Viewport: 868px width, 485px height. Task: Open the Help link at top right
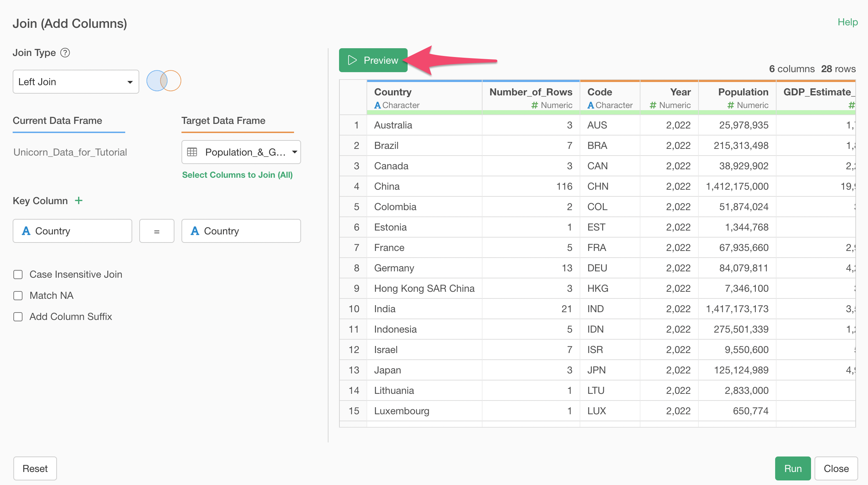click(x=848, y=22)
